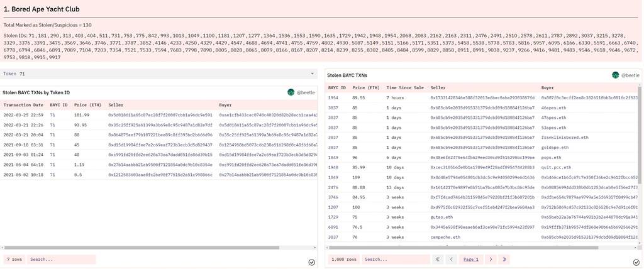Image resolution: width=644 pixels, height=269 pixels.
Task: Open @beetle link on Token ID panel
Action: (306, 92)
